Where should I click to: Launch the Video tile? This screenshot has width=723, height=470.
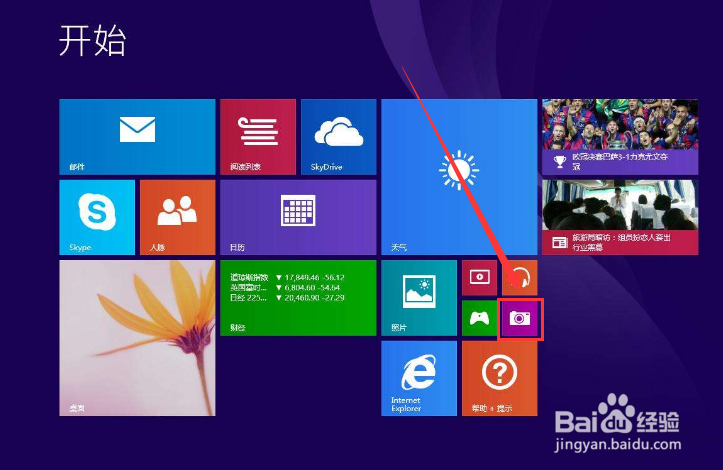coord(480,278)
